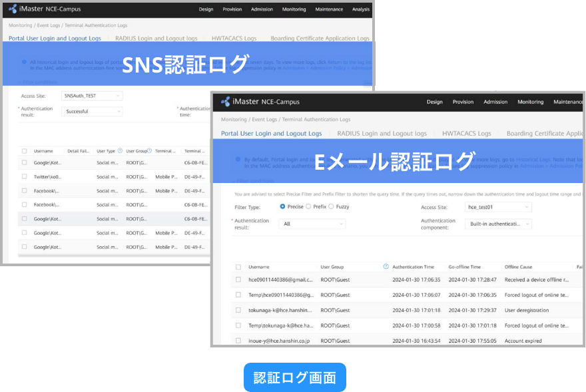Screen dimensions: 586x392
Task: Click go-offline time 2024-01-30 17:28:47
Action: tap(472, 280)
